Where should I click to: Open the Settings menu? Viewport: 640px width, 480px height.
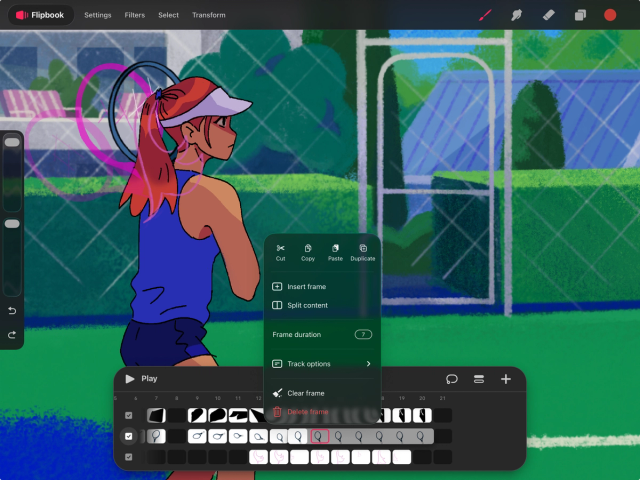click(98, 15)
